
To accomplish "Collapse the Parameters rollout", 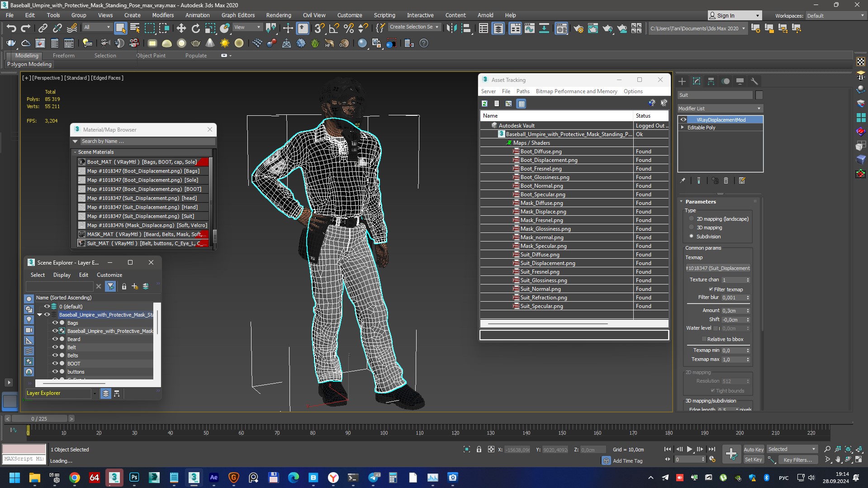I will click(682, 202).
